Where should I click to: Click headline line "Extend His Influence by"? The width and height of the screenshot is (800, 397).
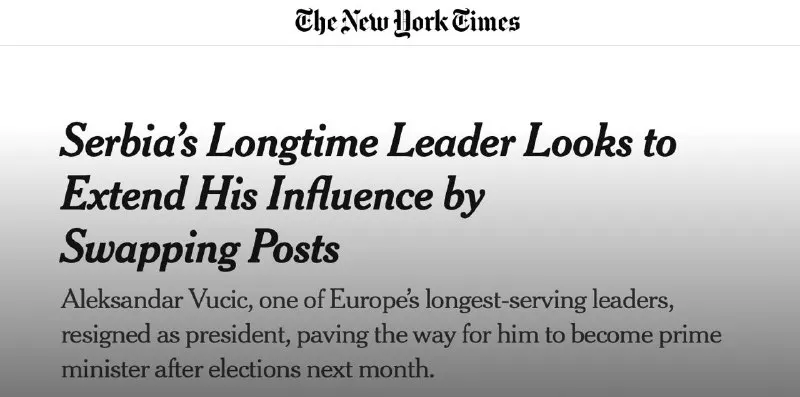coord(272,195)
